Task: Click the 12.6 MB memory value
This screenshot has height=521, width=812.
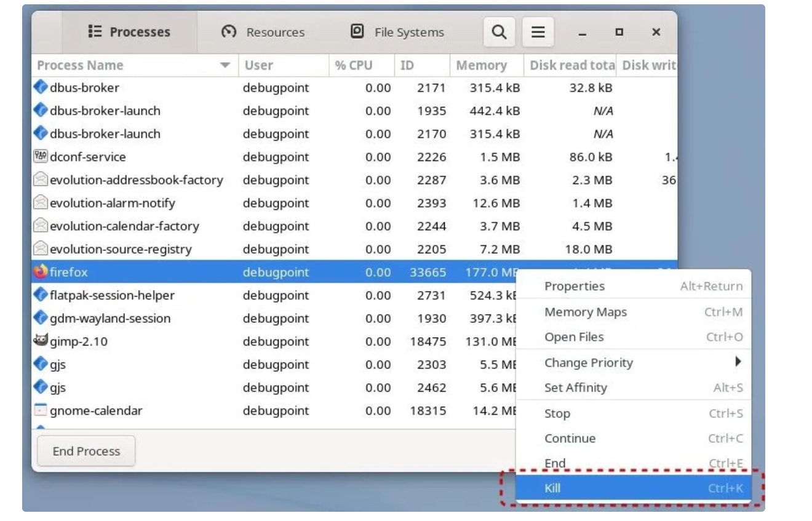Action: tap(496, 203)
